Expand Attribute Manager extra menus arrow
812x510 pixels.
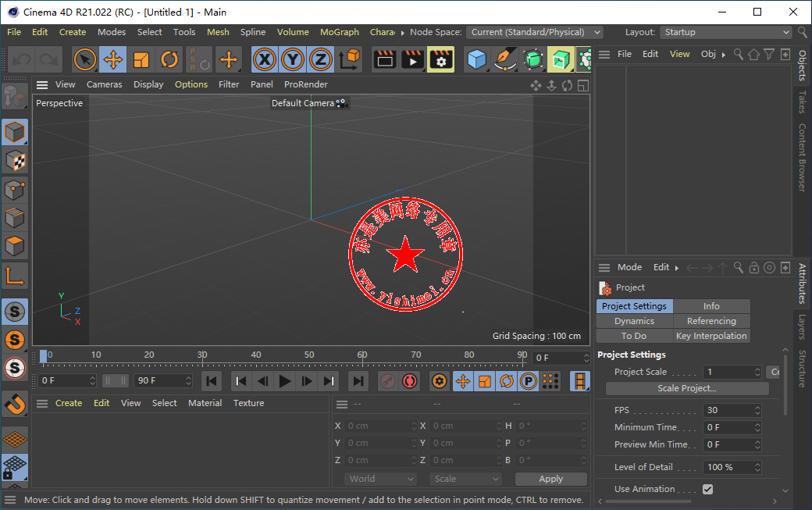pyautogui.click(x=676, y=268)
